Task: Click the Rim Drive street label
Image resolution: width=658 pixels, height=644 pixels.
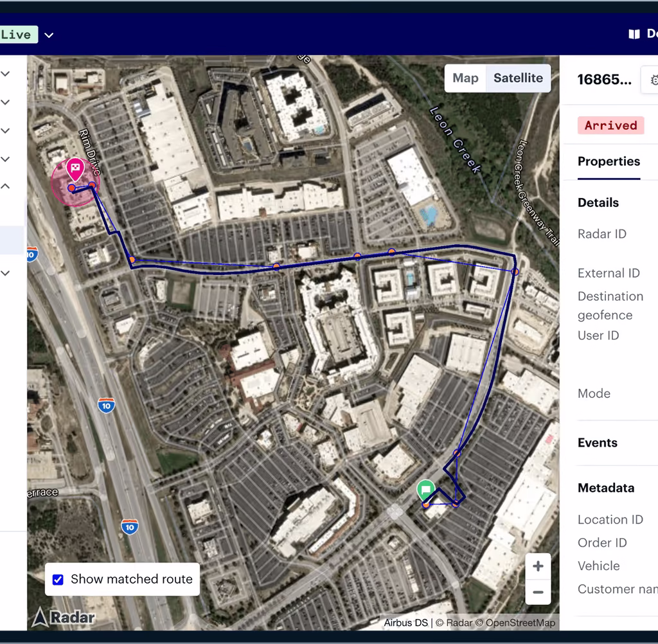Action: click(89, 152)
